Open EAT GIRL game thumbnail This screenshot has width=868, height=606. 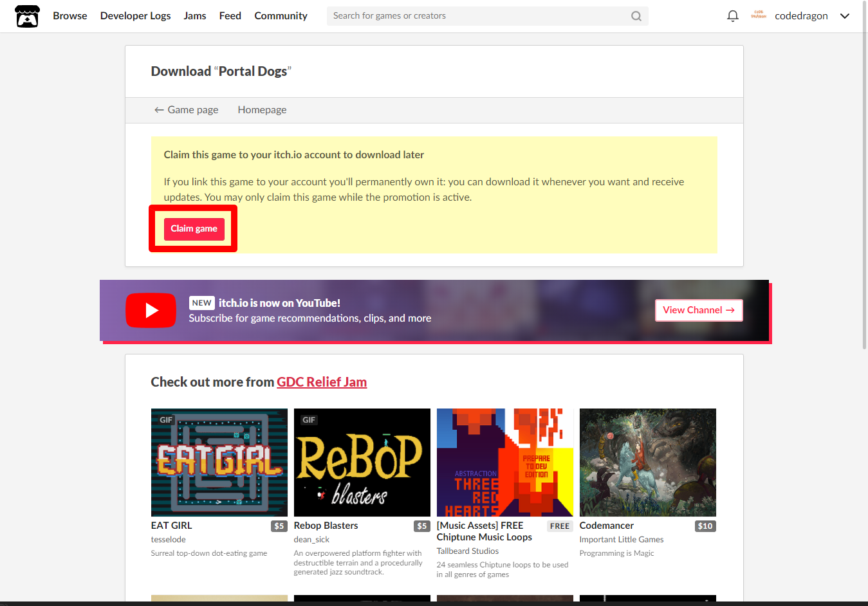click(x=219, y=463)
